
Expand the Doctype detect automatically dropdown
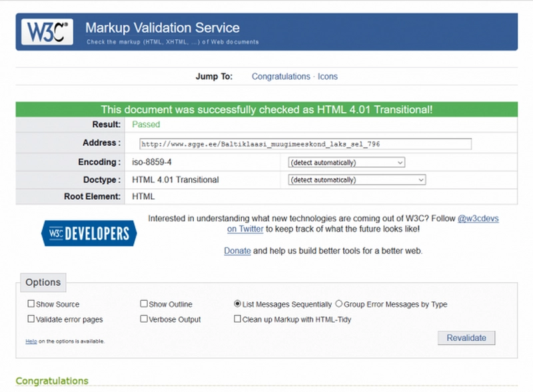point(356,180)
